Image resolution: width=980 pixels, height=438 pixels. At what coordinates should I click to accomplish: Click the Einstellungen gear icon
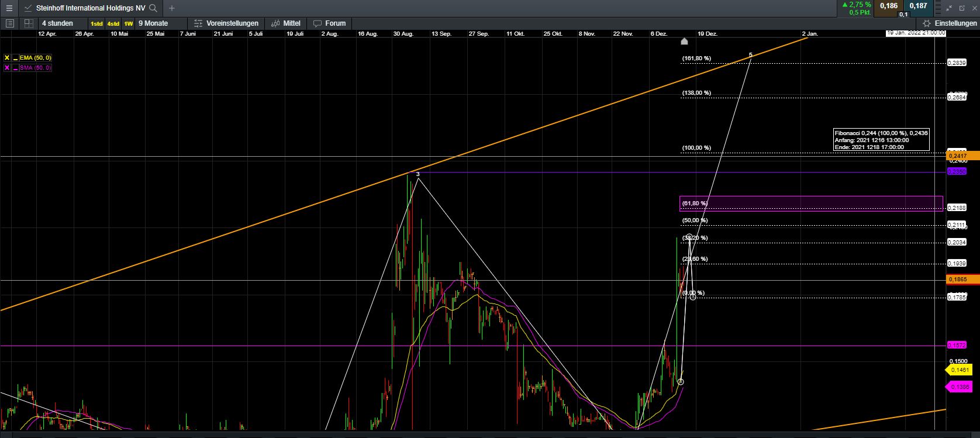(927, 23)
